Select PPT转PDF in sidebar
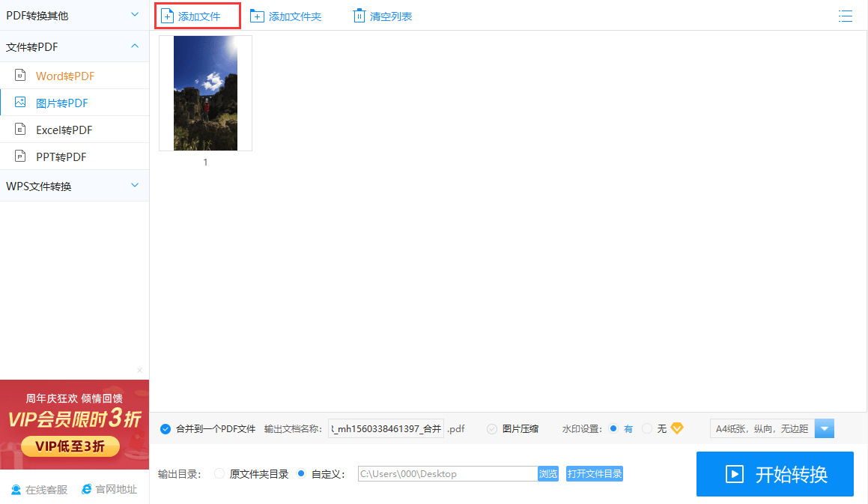 click(74, 157)
